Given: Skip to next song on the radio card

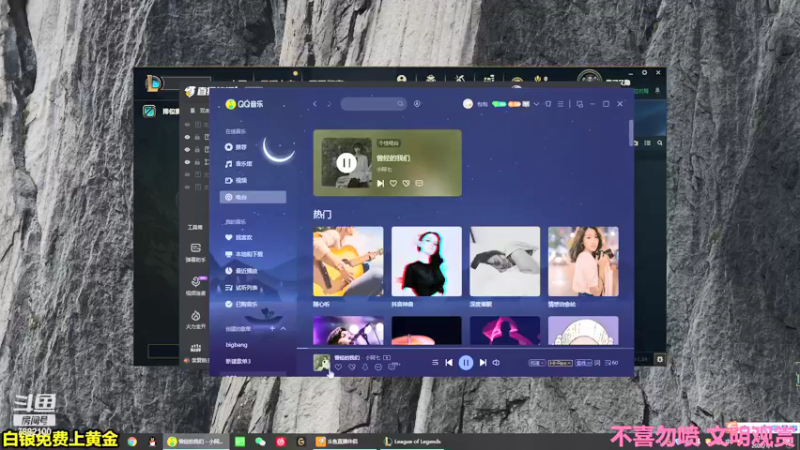Looking at the screenshot, I should point(381,183).
